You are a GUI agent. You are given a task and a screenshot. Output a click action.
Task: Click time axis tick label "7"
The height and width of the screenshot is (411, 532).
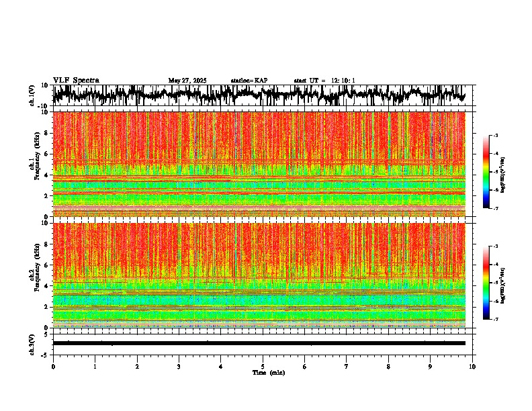click(347, 367)
